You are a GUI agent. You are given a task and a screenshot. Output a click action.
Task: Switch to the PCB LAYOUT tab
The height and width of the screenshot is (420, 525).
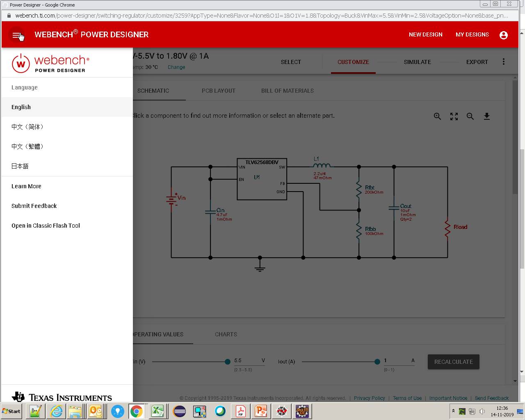218,91
